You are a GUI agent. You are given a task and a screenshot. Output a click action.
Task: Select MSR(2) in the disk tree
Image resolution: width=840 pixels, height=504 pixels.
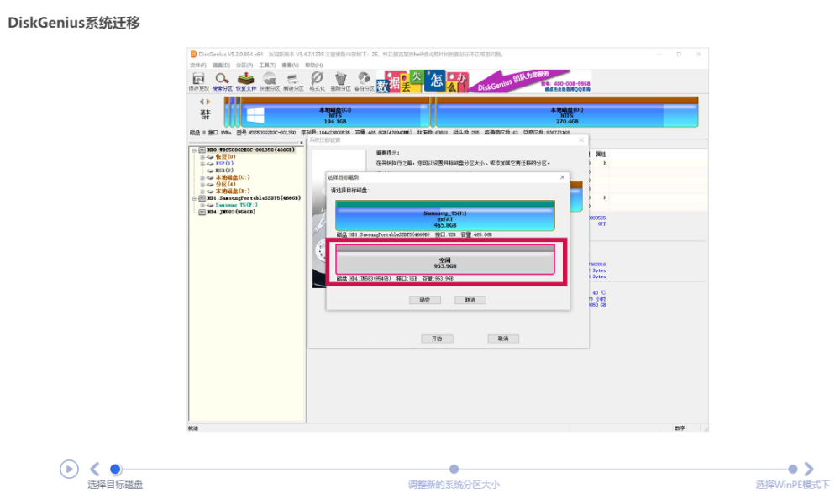point(224,171)
